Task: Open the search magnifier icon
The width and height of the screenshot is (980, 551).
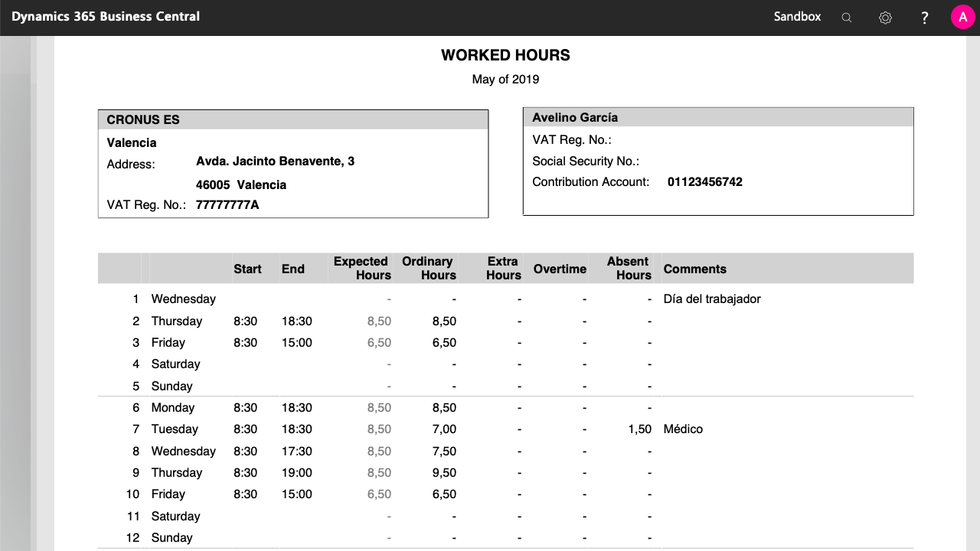Action: pyautogui.click(x=847, y=16)
